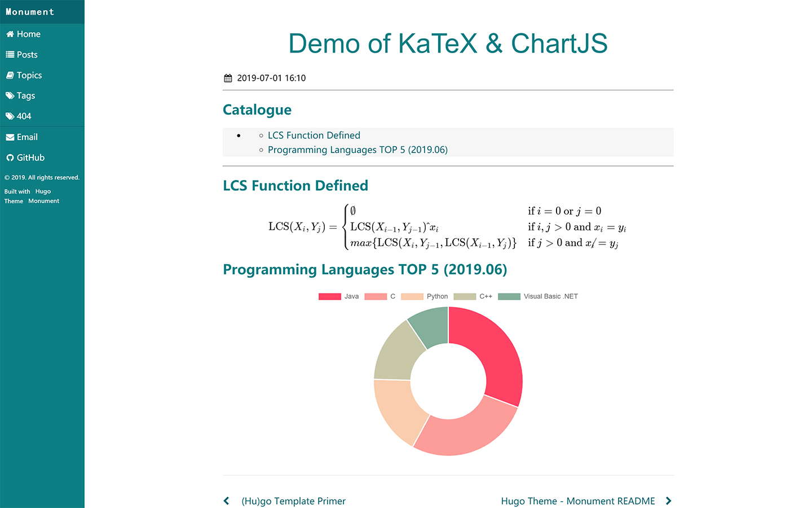812x508 pixels.
Task: Click the Python peach legend color box
Action: click(412, 296)
